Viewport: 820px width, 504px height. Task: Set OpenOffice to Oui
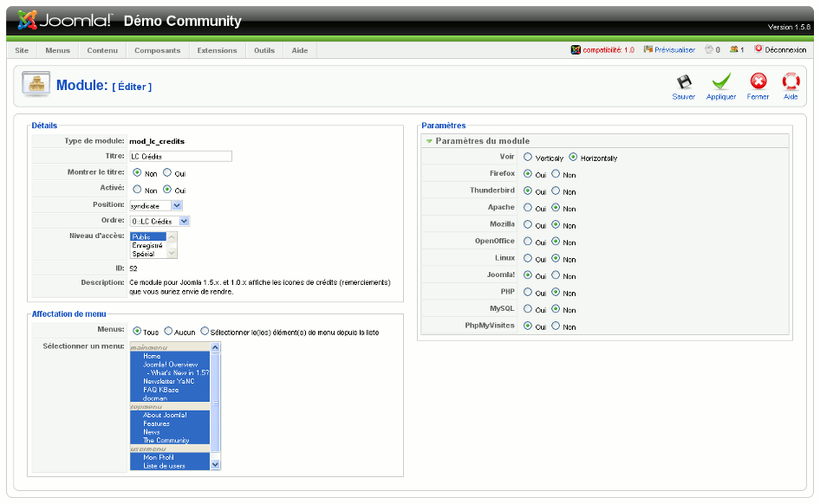(528, 242)
